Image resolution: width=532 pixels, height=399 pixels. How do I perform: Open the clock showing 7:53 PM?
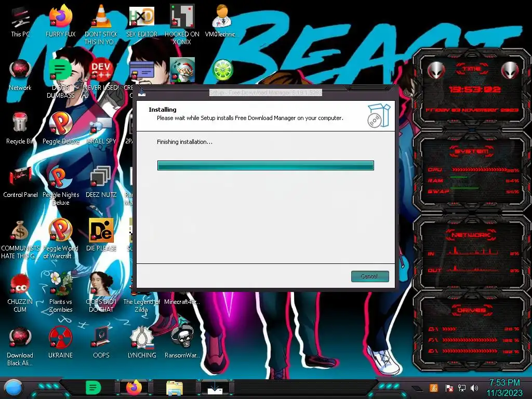click(x=504, y=388)
